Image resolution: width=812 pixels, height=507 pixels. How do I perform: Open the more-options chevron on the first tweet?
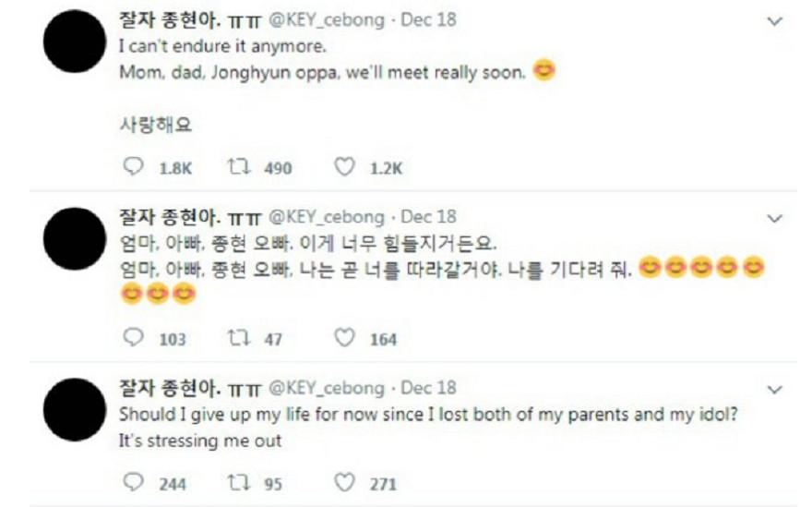(775, 21)
